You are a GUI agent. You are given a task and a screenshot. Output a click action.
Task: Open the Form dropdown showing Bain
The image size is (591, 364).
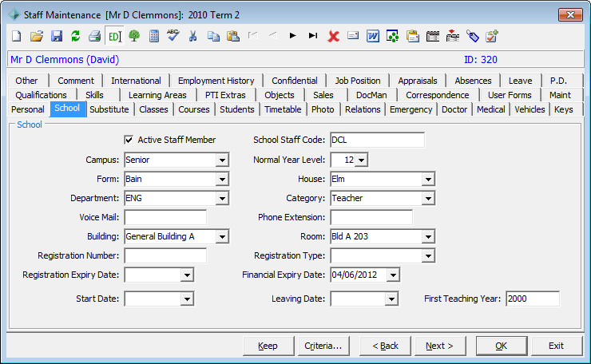222,180
